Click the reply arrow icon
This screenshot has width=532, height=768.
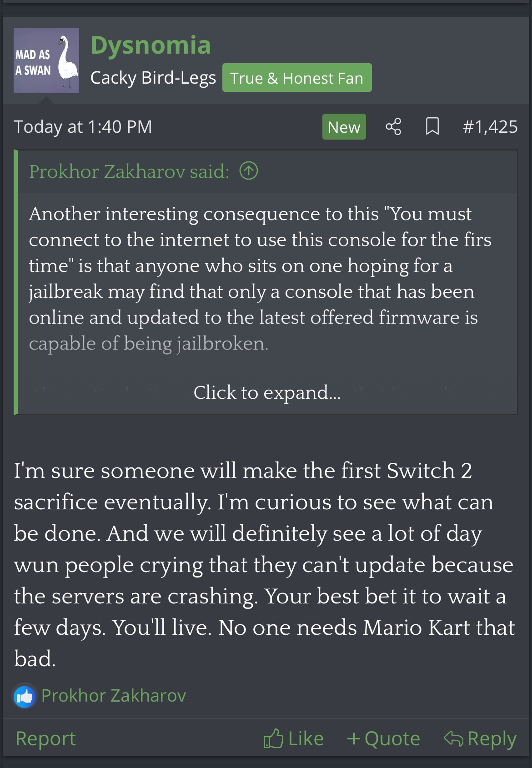tap(453, 738)
